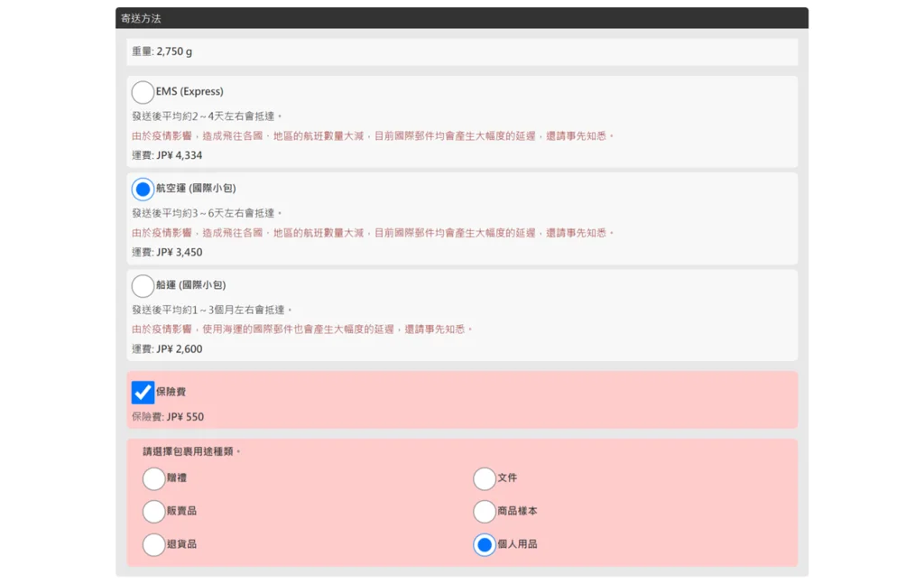
Task: Choose the 航空運 (國際小包) radio button
Action: 143,190
